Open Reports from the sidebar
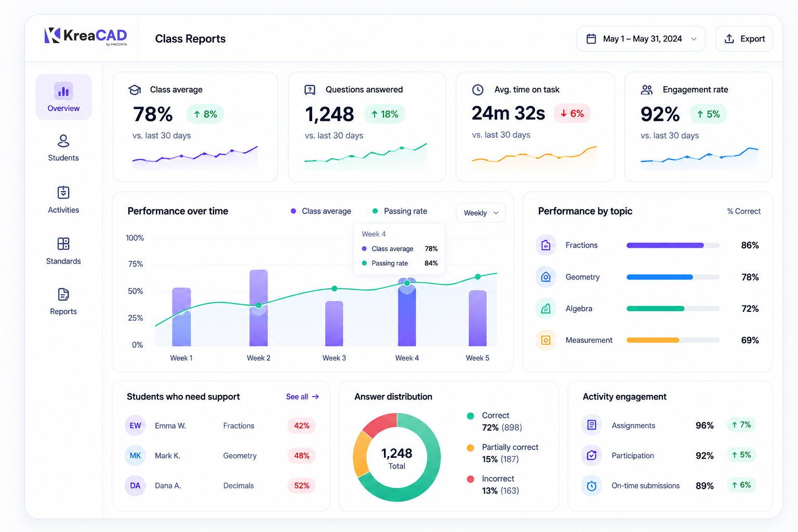The height and width of the screenshot is (532, 798). coord(63,302)
